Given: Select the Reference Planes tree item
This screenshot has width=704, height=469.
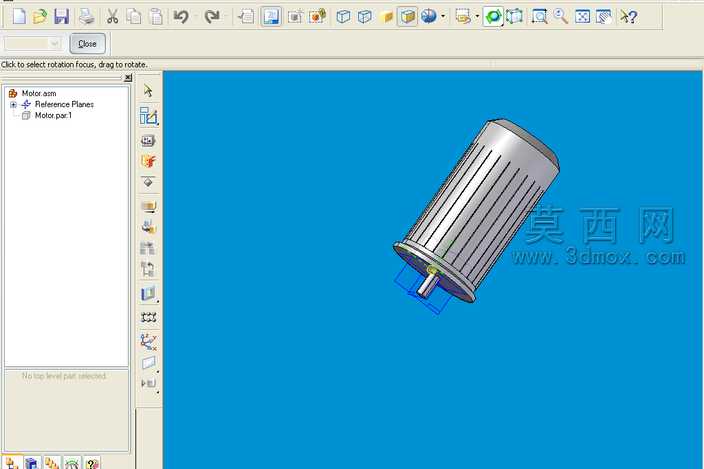Looking at the screenshot, I should pyautogui.click(x=64, y=104).
